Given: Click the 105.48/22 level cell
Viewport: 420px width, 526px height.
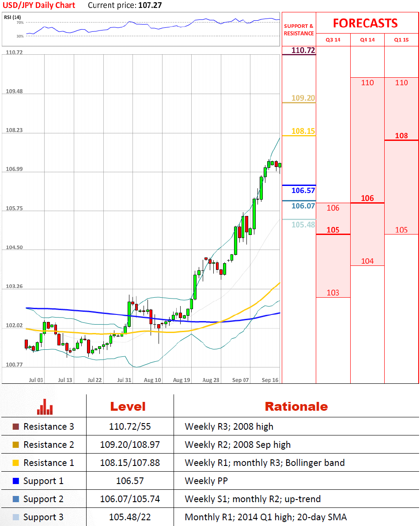Looking at the screenshot, I should [x=130, y=517].
